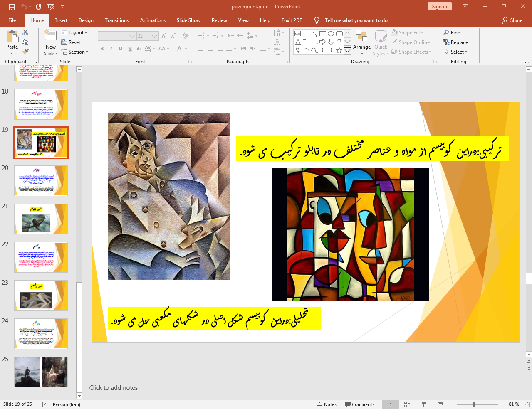This screenshot has height=409, width=532.
Task: Start slideshow from beginning using quick access icon
Action: [x=51, y=7]
